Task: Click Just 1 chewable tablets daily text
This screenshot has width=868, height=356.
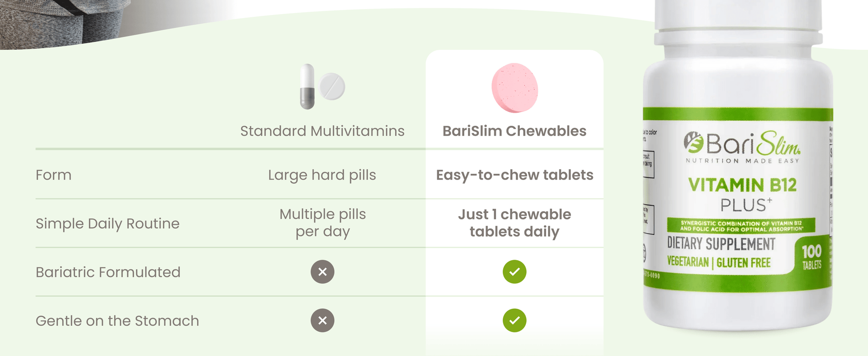Action: click(514, 223)
